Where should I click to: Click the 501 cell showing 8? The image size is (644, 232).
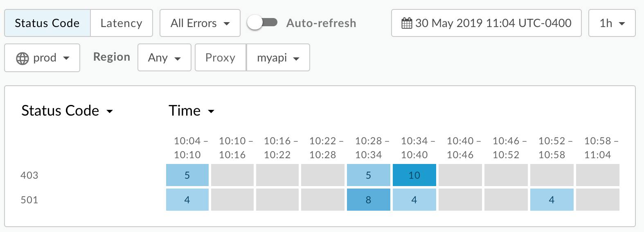pyautogui.click(x=368, y=200)
